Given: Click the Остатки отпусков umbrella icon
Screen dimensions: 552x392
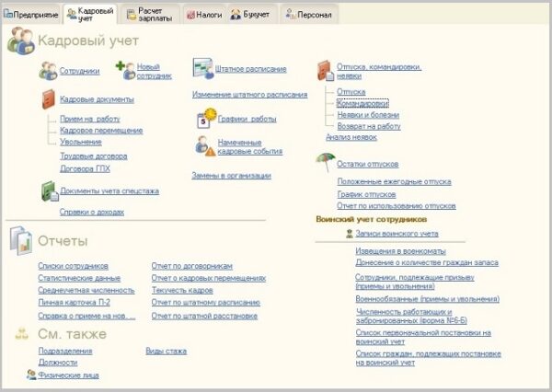Looking at the screenshot, I should click(x=326, y=162).
